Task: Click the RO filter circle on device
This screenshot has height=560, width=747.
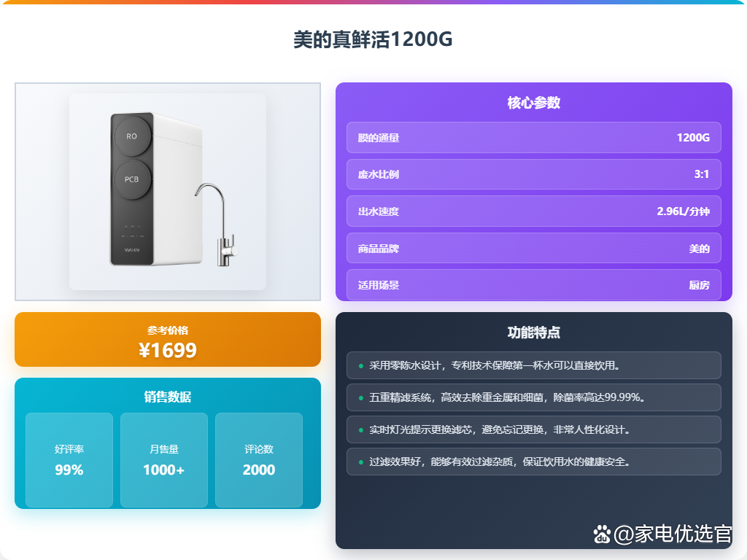Action: (133, 136)
